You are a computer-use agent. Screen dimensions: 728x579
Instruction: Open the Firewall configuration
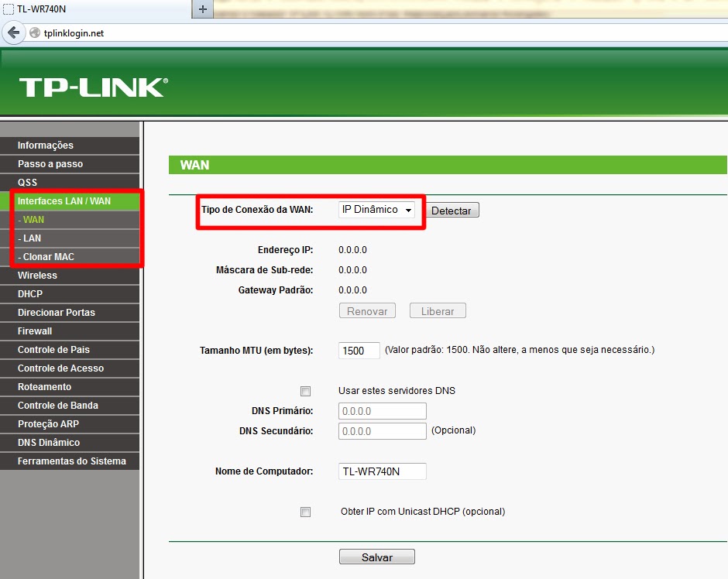click(33, 331)
